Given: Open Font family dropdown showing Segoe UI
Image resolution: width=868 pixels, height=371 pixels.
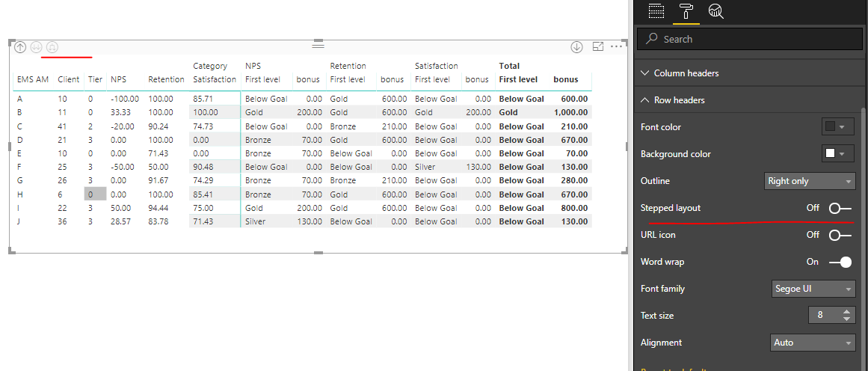Looking at the screenshot, I should (x=813, y=289).
